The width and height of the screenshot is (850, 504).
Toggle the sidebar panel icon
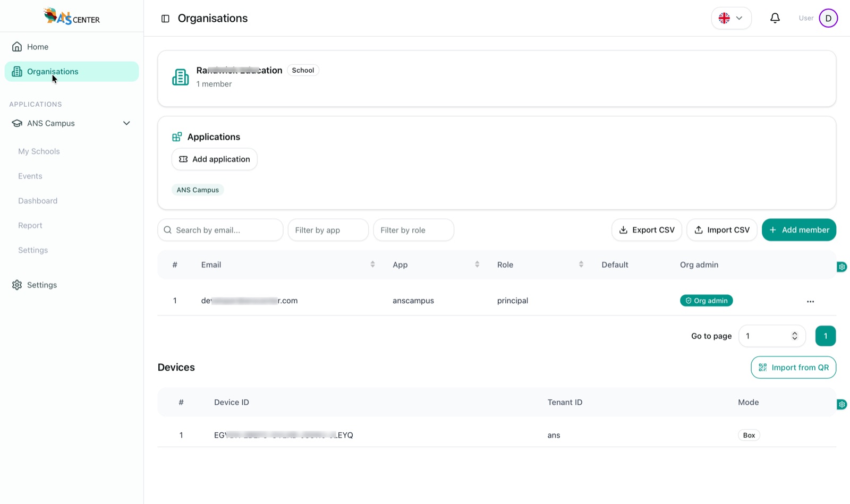(165, 19)
